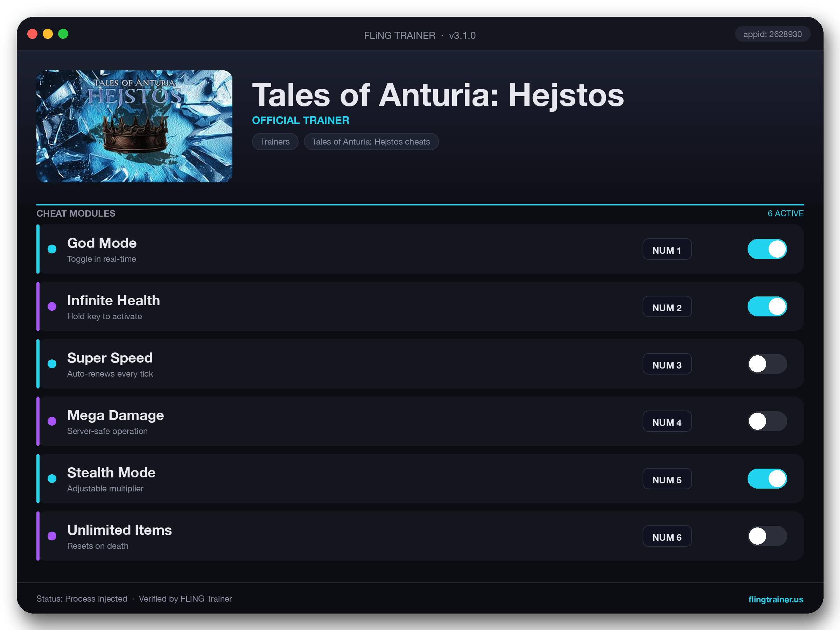Click the 'Hold key to activate' description
Viewport: 840px width, 630px height.
click(x=104, y=316)
